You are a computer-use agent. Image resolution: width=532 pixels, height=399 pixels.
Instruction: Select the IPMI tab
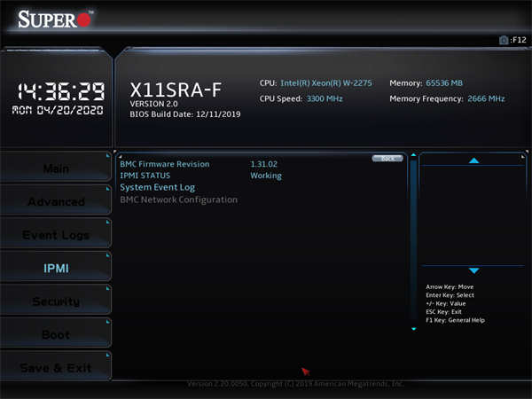pyautogui.click(x=56, y=268)
